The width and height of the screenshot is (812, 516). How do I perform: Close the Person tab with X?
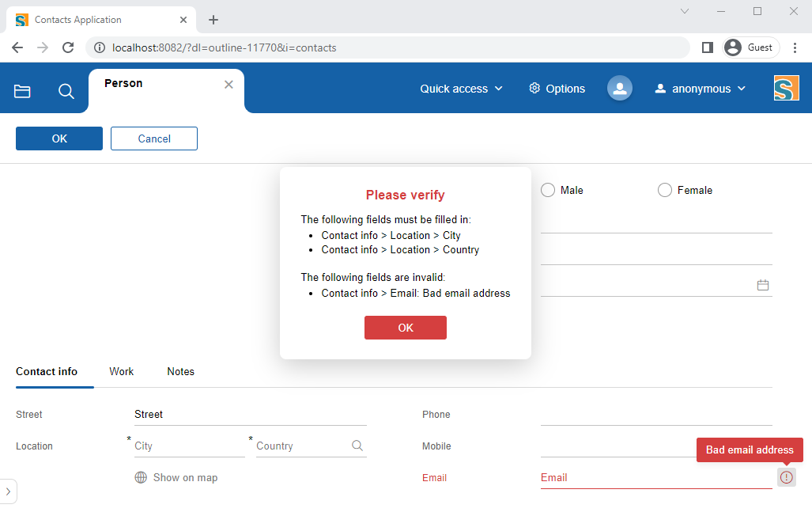pos(228,85)
